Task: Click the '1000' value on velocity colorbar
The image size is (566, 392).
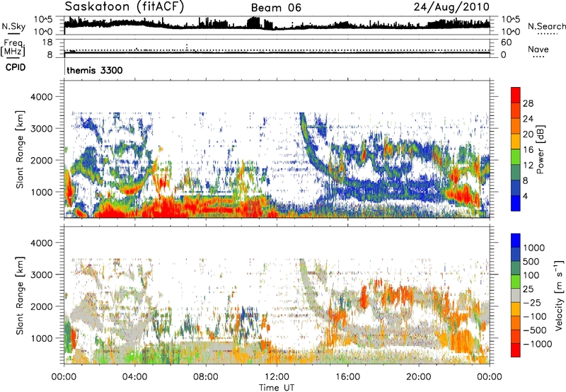Action: coord(533,248)
